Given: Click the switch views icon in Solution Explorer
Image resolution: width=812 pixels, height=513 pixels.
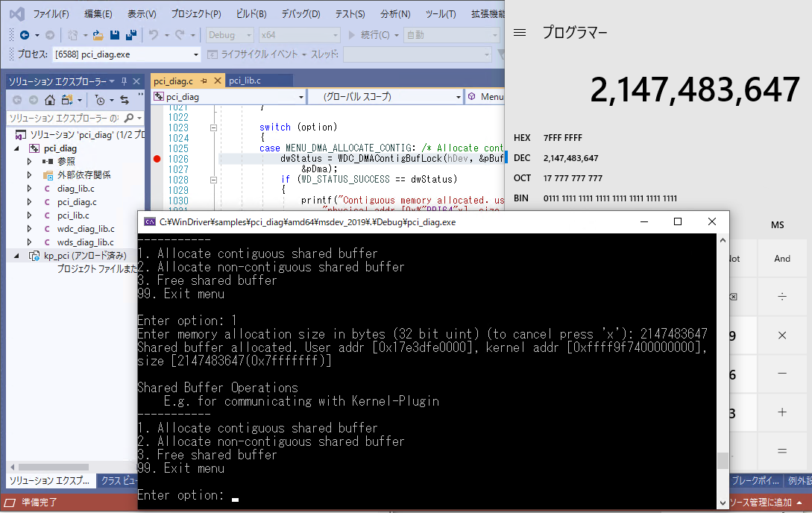Looking at the screenshot, I should point(67,100).
